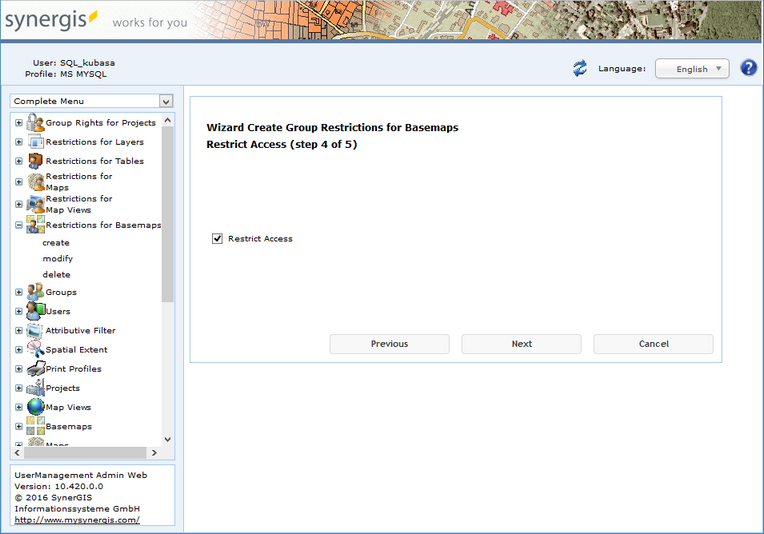Click the Print Profiles printer icon
Screen dimensions: 764x534
36,369
